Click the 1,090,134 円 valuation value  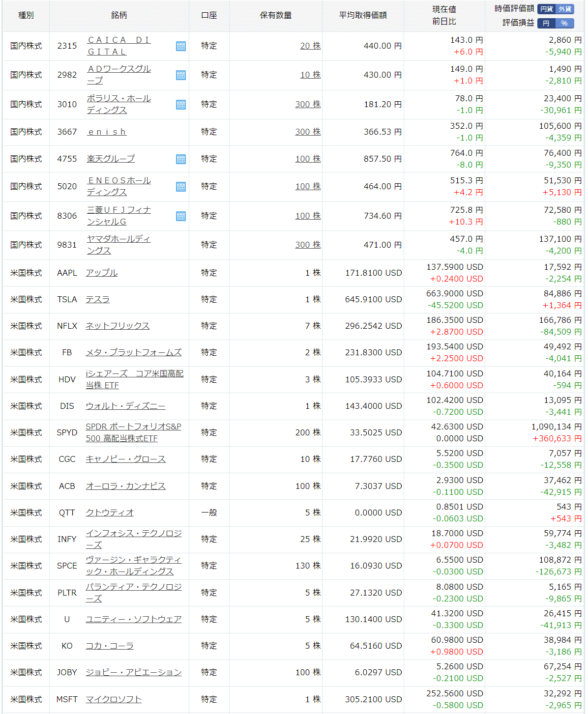pos(557,427)
